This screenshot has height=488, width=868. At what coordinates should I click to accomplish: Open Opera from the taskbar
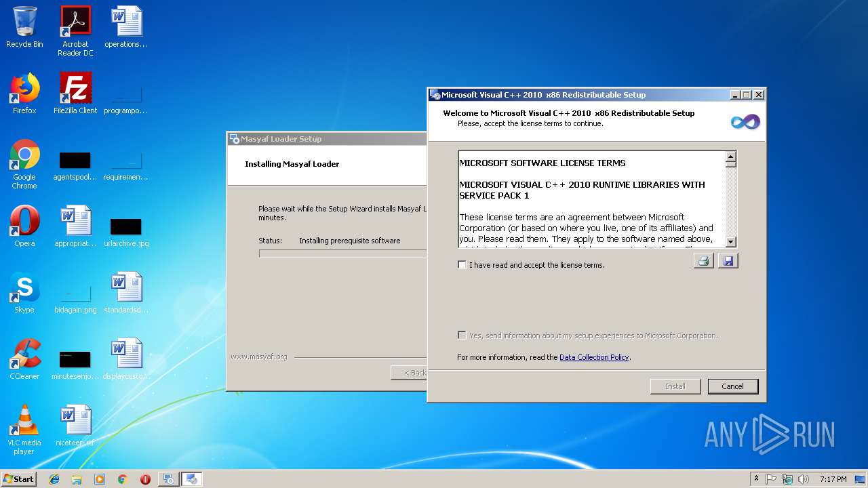[145, 479]
